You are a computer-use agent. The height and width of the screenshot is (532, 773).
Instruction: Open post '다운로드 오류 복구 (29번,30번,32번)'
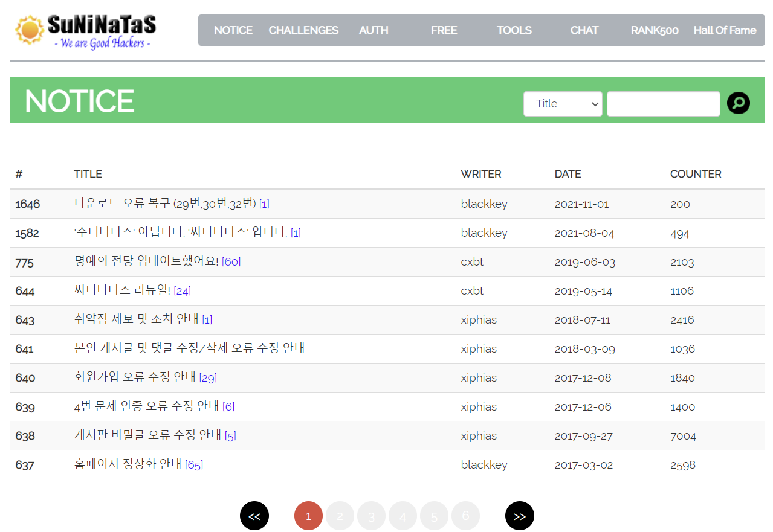point(165,204)
